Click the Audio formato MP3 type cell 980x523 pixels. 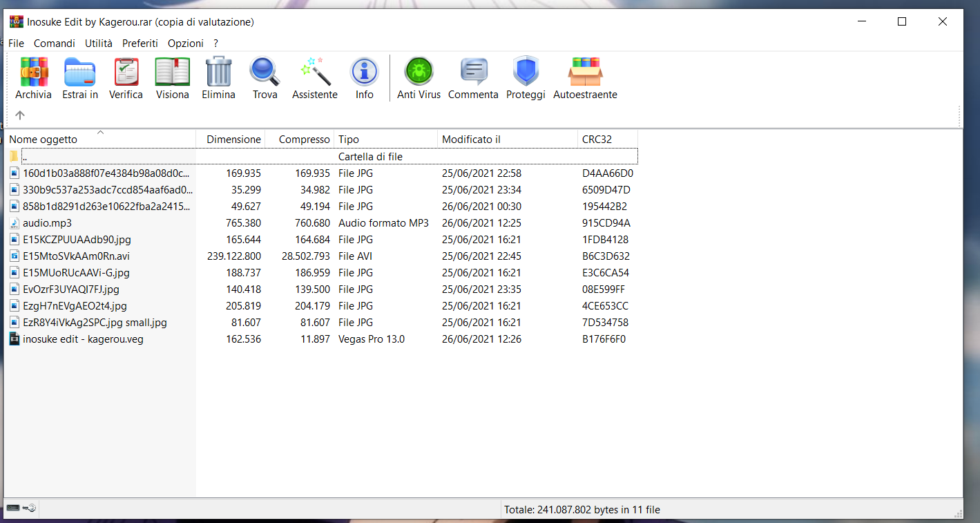coord(383,223)
